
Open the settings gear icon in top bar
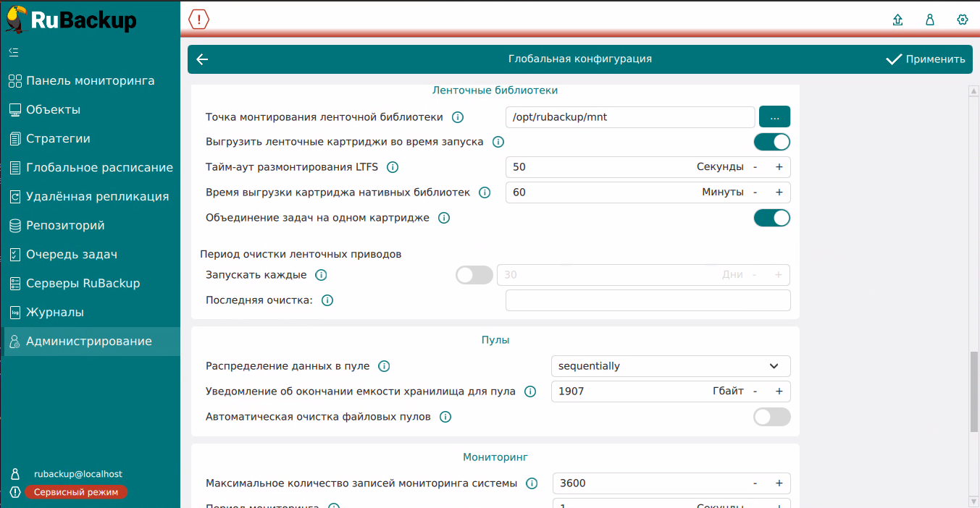coord(963,20)
